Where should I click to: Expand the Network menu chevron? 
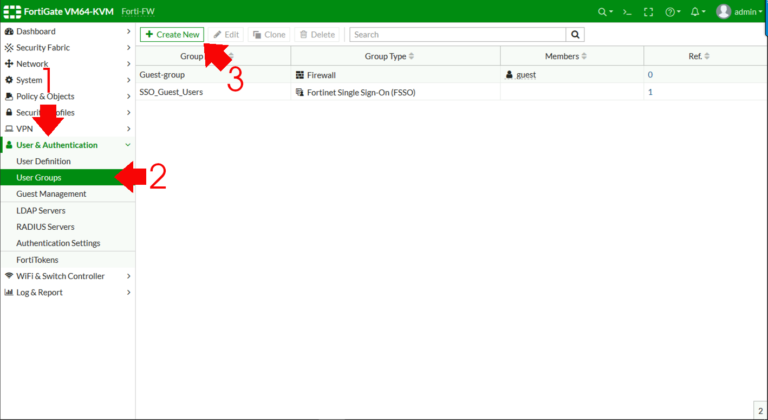[x=128, y=64]
